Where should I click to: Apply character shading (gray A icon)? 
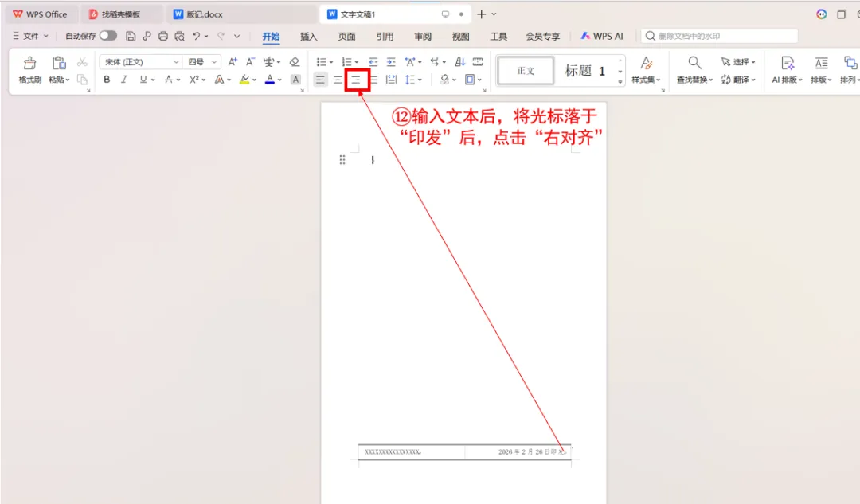point(295,80)
